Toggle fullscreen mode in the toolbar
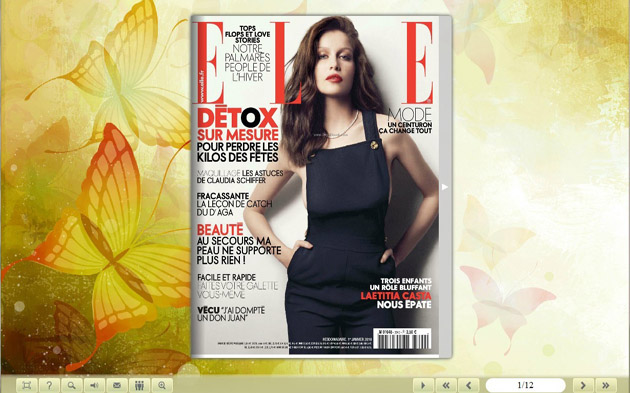Image resolution: width=630 pixels, height=393 pixels. [x=27, y=385]
